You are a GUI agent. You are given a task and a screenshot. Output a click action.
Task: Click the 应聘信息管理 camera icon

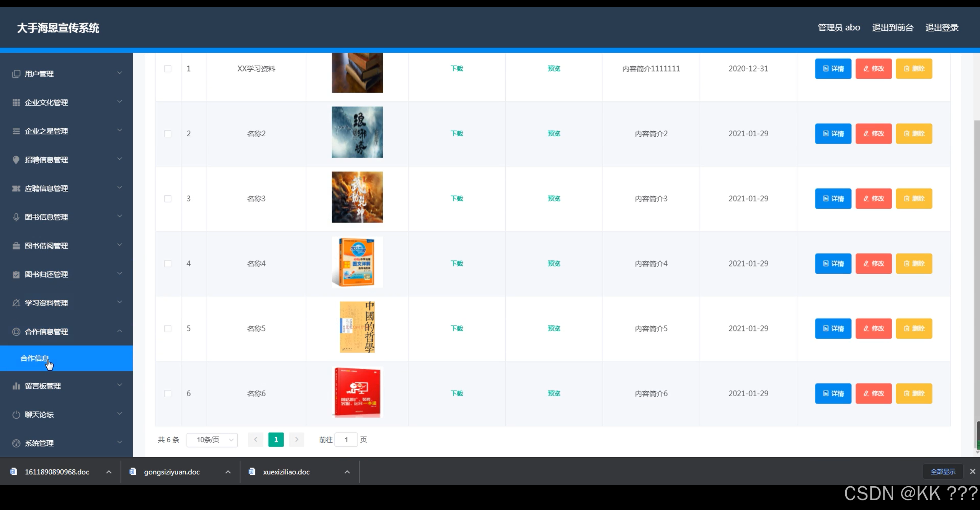16,188
